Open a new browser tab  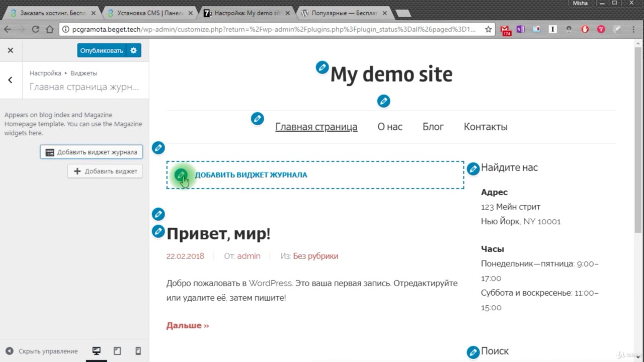(403, 13)
